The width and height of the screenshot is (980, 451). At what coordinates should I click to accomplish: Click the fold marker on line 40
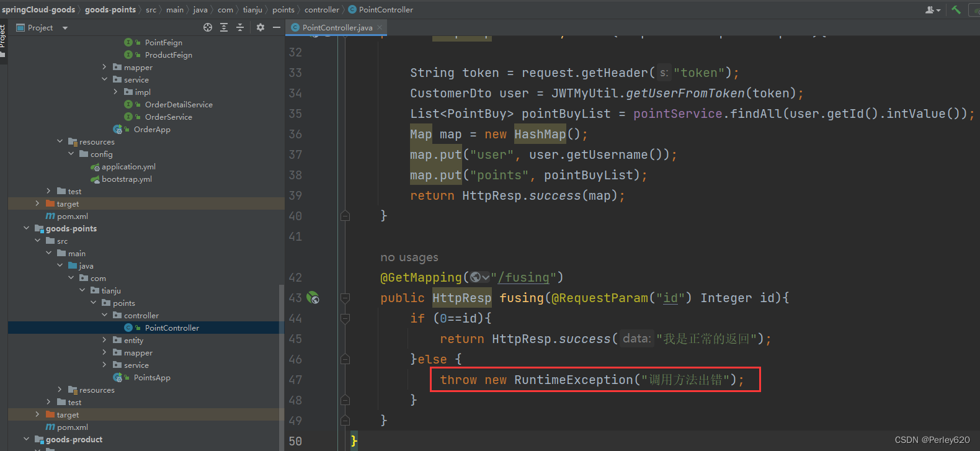[345, 216]
